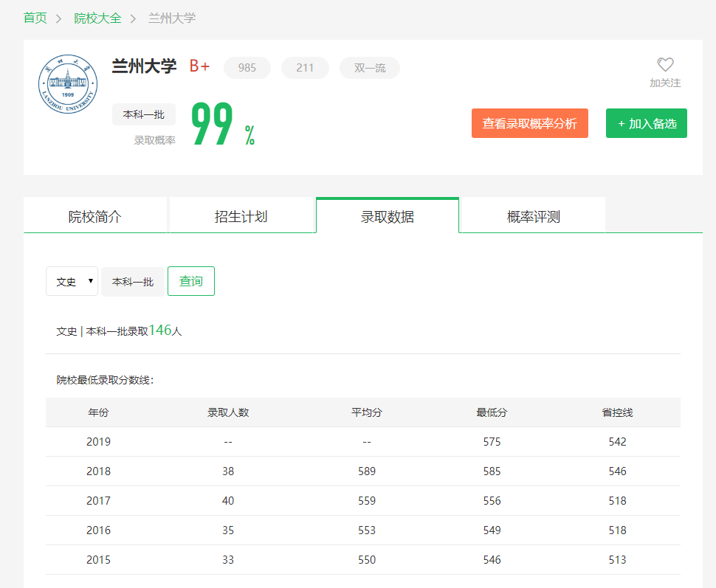Expand the 文史 subject dropdown
Image resolution: width=716 pixels, height=588 pixels.
[x=72, y=281]
